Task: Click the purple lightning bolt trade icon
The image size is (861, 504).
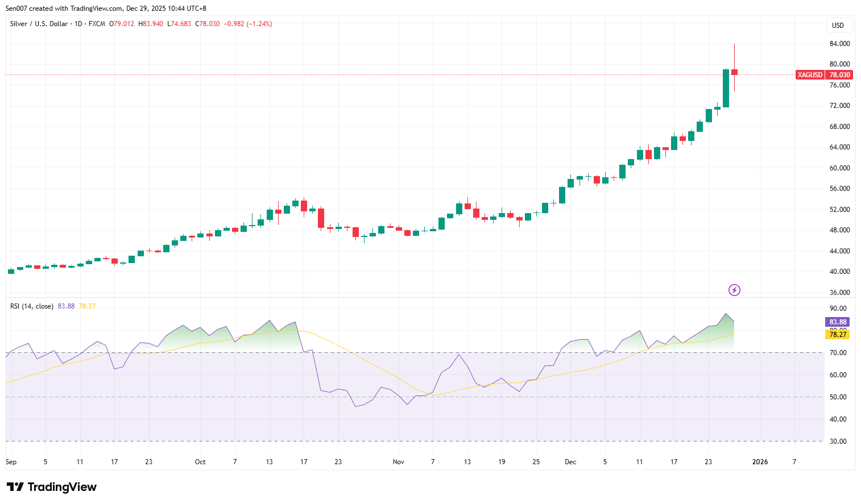Action: click(x=734, y=290)
